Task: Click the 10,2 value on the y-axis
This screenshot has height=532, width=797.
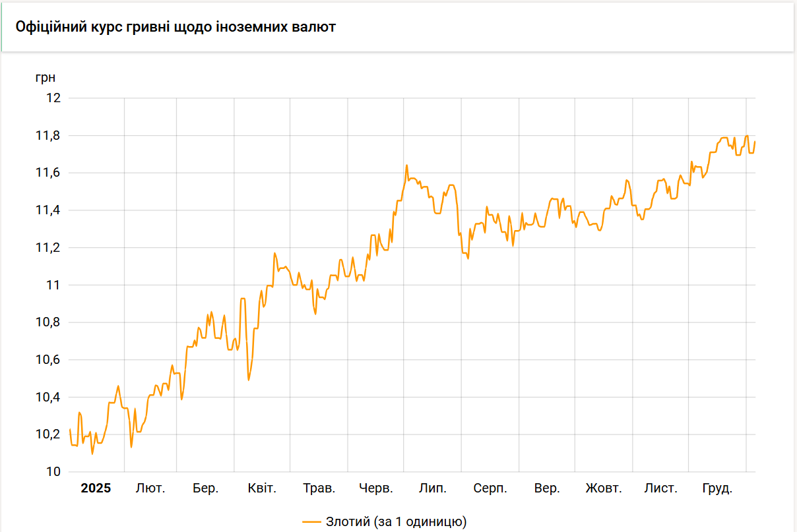Action: [x=48, y=434]
